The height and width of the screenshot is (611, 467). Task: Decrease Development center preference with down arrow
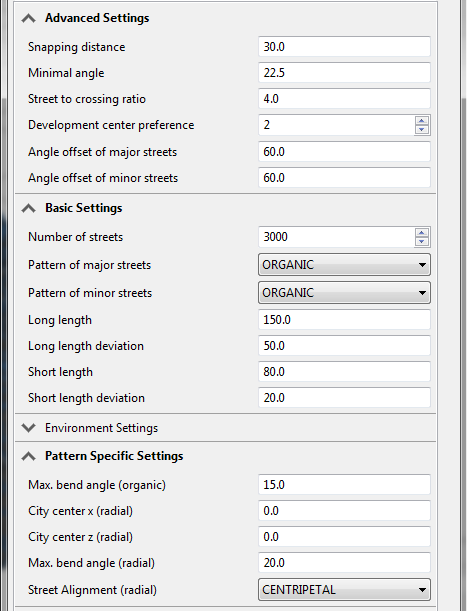point(421,130)
